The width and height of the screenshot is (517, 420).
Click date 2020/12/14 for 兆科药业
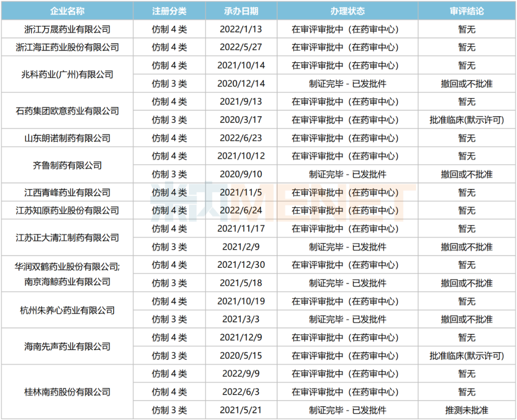240,83
